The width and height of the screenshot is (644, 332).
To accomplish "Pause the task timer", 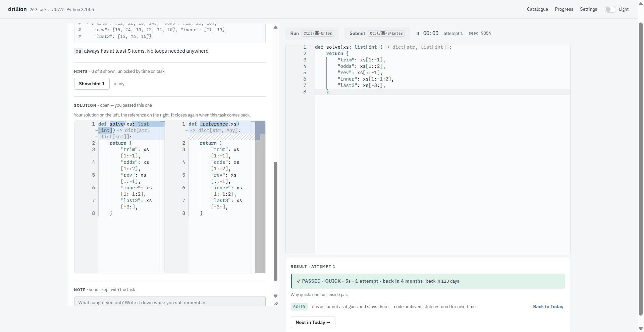I will click(x=418, y=33).
